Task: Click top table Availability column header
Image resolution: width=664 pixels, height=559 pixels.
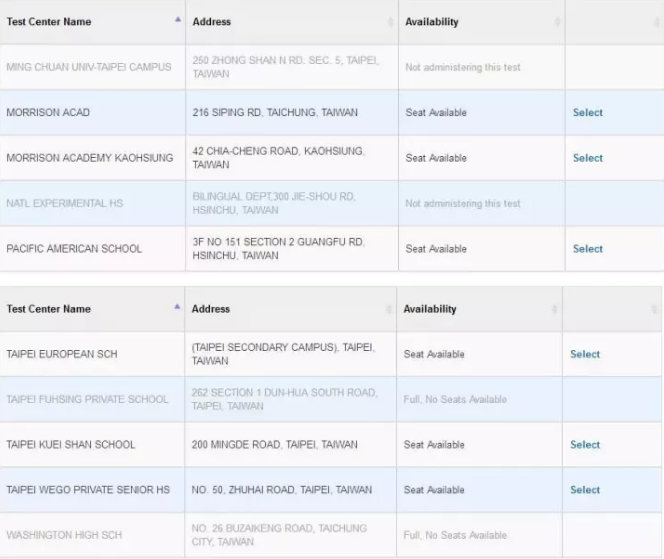Action: (x=432, y=22)
